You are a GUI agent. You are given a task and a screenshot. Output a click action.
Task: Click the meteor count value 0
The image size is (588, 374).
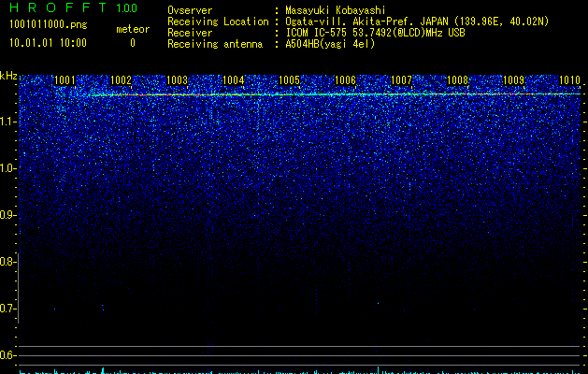point(133,43)
